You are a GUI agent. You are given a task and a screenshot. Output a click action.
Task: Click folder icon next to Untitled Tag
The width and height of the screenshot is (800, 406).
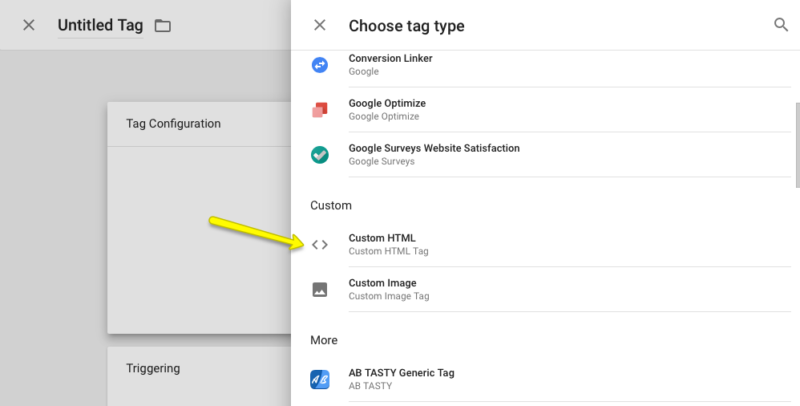coord(163,26)
